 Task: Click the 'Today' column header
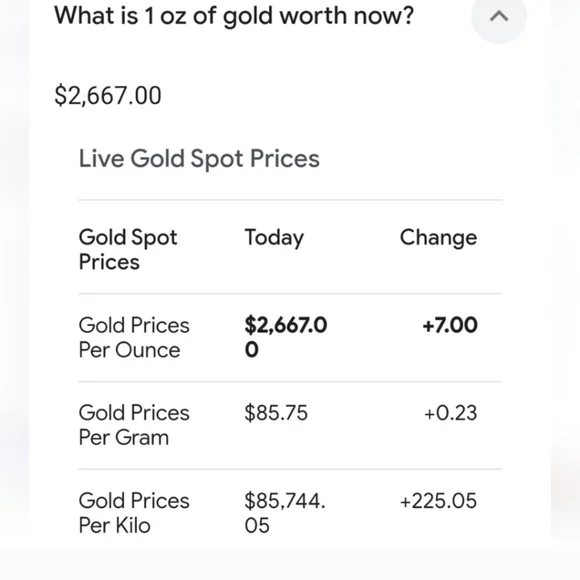click(x=274, y=238)
